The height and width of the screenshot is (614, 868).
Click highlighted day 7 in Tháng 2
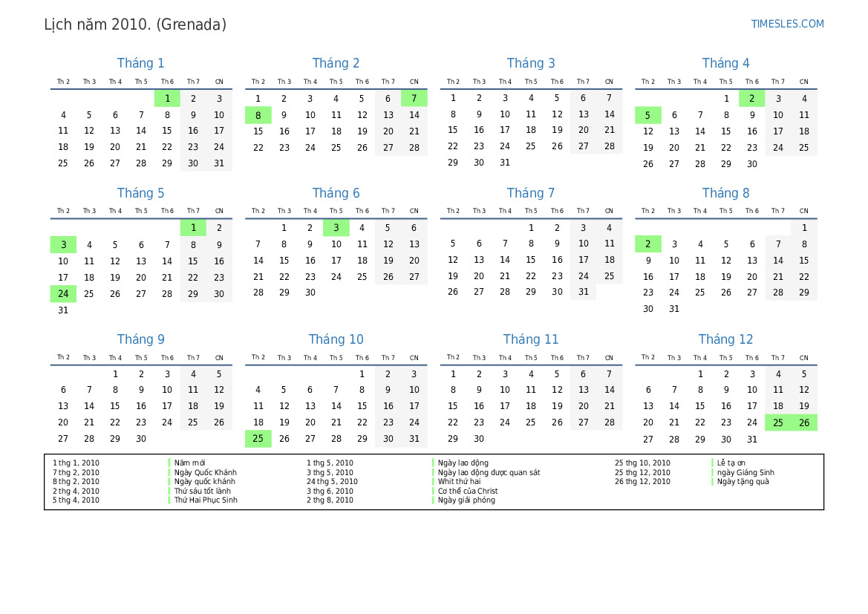pos(414,99)
